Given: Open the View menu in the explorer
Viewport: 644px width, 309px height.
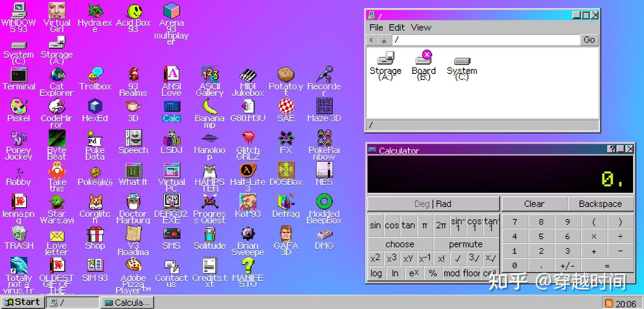Looking at the screenshot, I should click(x=421, y=27).
